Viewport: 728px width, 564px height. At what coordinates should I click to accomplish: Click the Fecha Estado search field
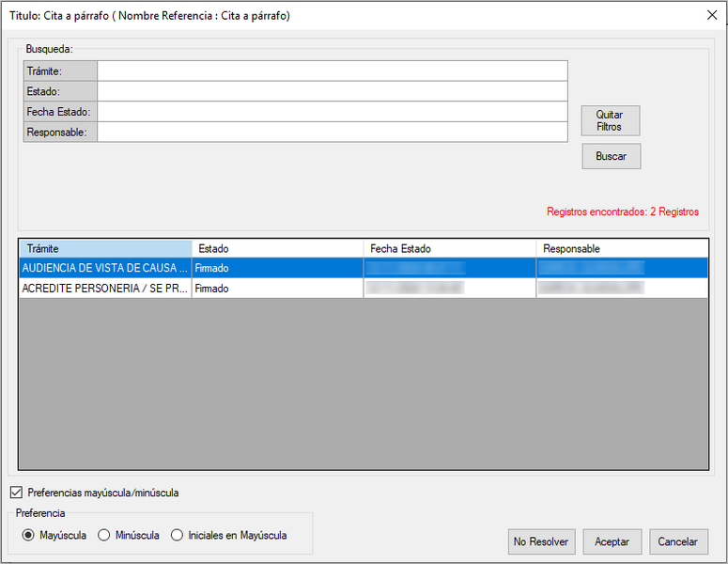pyautogui.click(x=332, y=112)
